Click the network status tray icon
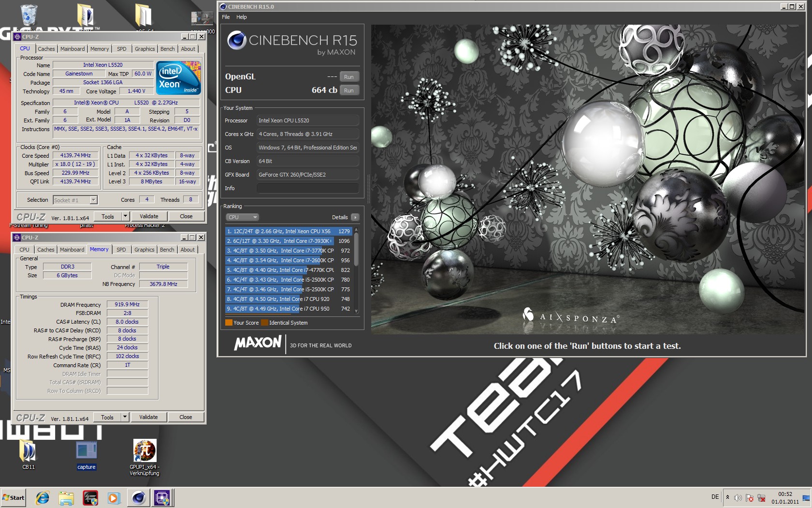The width and height of the screenshot is (812, 508). pos(761,498)
